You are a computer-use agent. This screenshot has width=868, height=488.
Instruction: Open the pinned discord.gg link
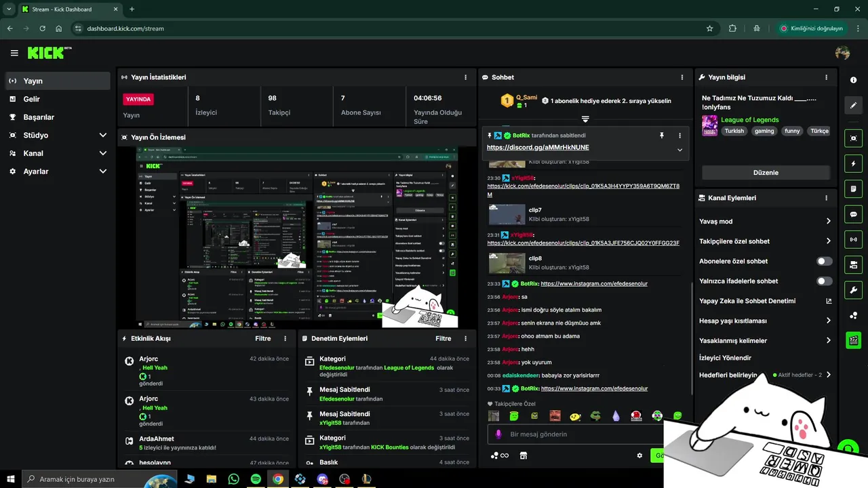click(x=538, y=147)
